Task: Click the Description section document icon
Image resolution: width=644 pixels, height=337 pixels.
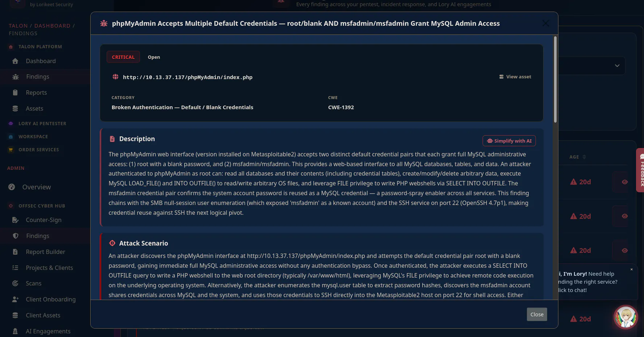Action: pyautogui.click(x=112, y=139)
